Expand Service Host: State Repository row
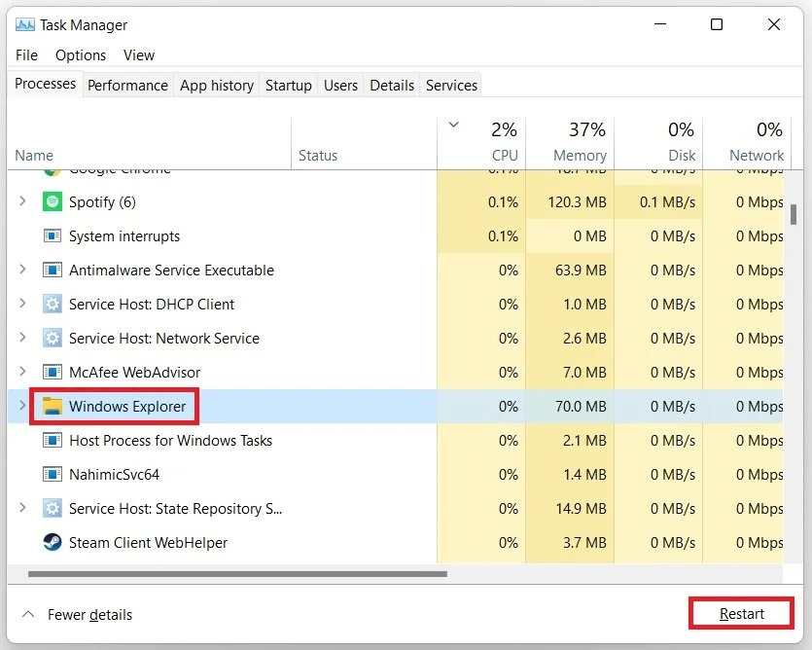 [22, 508]
